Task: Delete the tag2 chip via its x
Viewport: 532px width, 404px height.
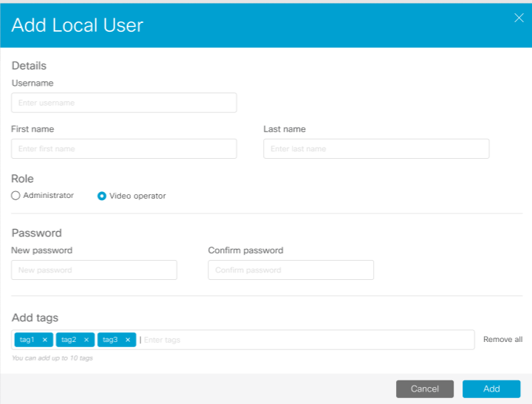Action: [86, 340]
